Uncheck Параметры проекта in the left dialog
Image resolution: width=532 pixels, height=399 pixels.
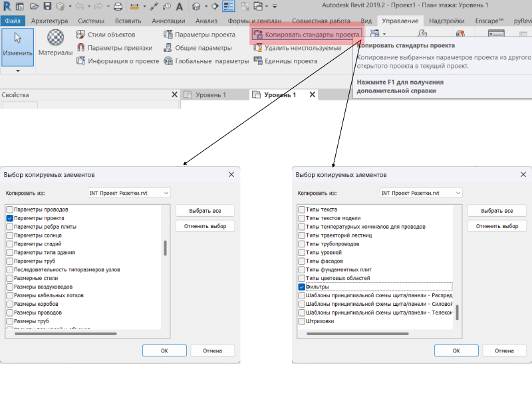point(9,218)
